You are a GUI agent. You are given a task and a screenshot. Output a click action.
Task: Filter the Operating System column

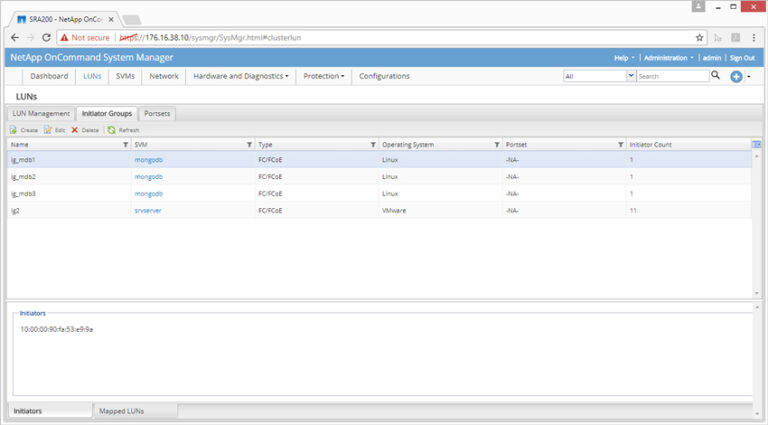pyautogui.click(x=497, y=144)
